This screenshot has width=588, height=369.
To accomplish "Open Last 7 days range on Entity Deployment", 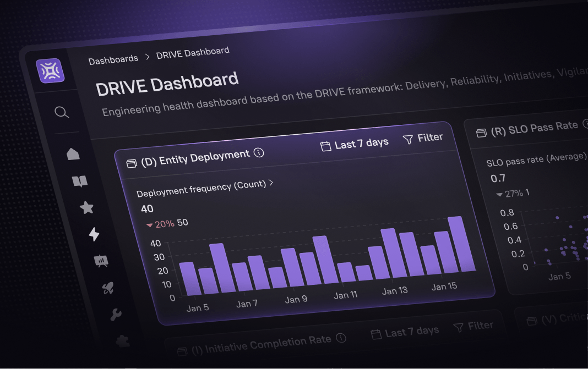I will [x=355, y=144].
